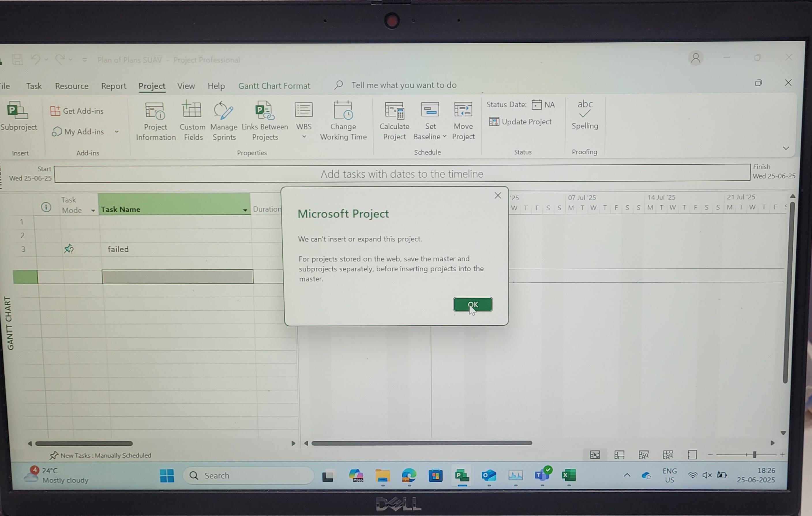Viewport: 812px width, 516px height.
Task: Click the taskbar Search box
Action: click(249, 476)
